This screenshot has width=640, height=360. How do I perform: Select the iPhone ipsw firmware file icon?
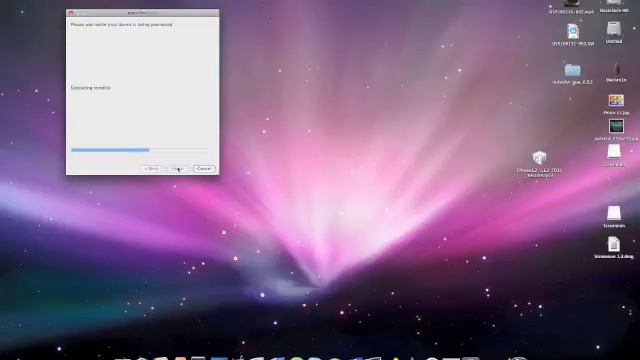(539, 158)
